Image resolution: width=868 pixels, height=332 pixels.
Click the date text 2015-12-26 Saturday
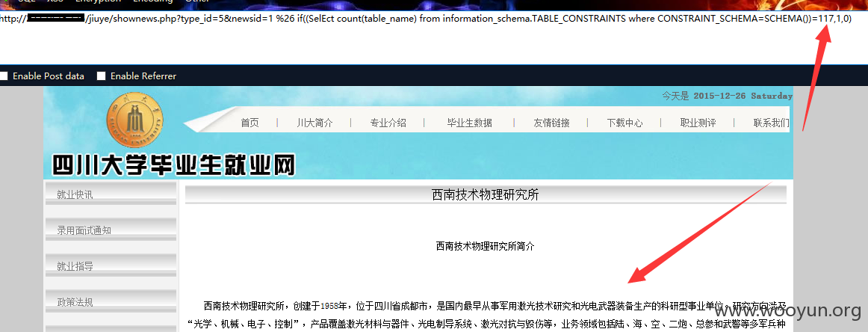pyautogui.click(x=743, y=96)
